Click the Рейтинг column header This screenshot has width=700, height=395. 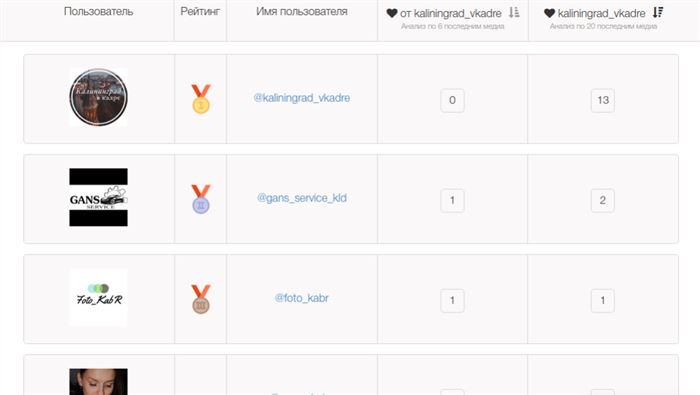point(200,12)
